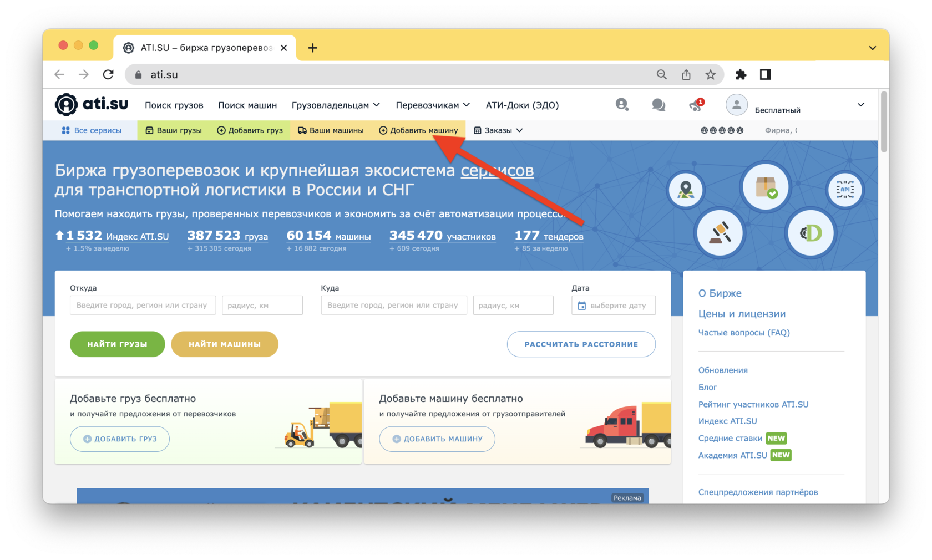The image size is (932, 560).
Task: Open О Бирже sidebar link
Action: click(720, 293)
